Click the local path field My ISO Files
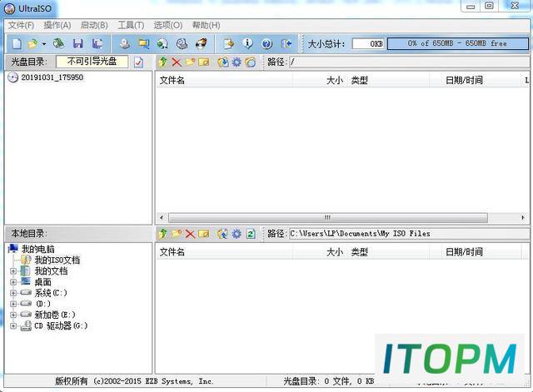The height and width of the screenshot is (392, 533). (409, 234)
